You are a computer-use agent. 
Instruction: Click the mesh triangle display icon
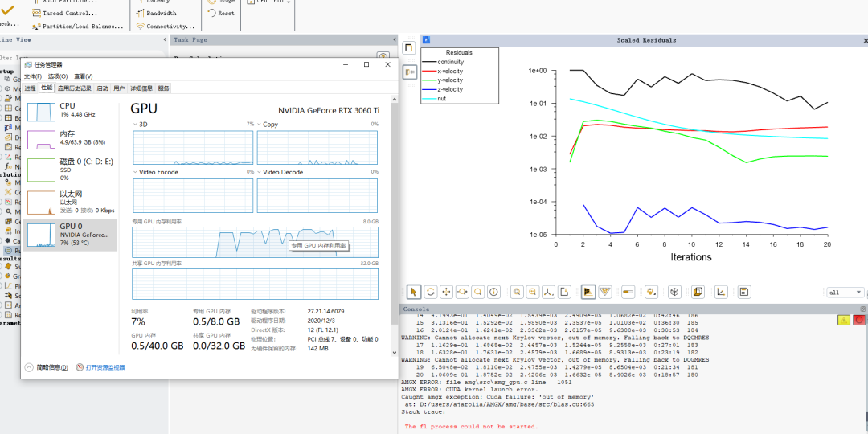tap(604, 292)
